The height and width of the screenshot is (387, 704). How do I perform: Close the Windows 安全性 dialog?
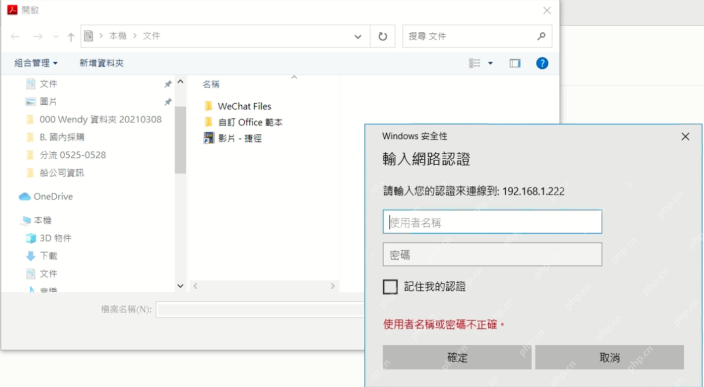(x=685, y=136)
